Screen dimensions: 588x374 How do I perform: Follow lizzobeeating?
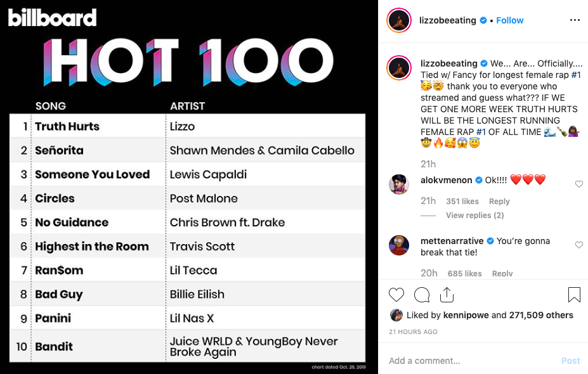coord(509,20)
